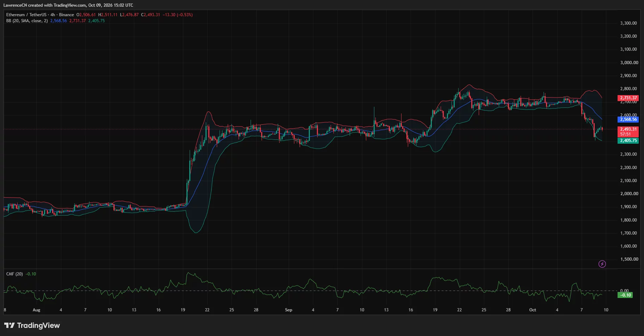The width and height of the screenshot is (644, 336).
Task: Select the Ethereum / TetherUS symbol title
Action: pos(26,15)
